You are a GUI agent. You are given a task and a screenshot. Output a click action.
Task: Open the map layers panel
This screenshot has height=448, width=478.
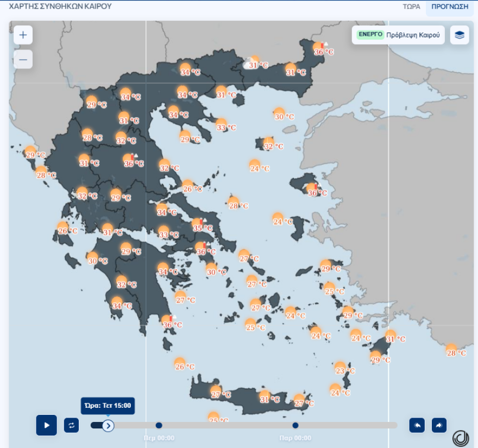coord(460,35)
